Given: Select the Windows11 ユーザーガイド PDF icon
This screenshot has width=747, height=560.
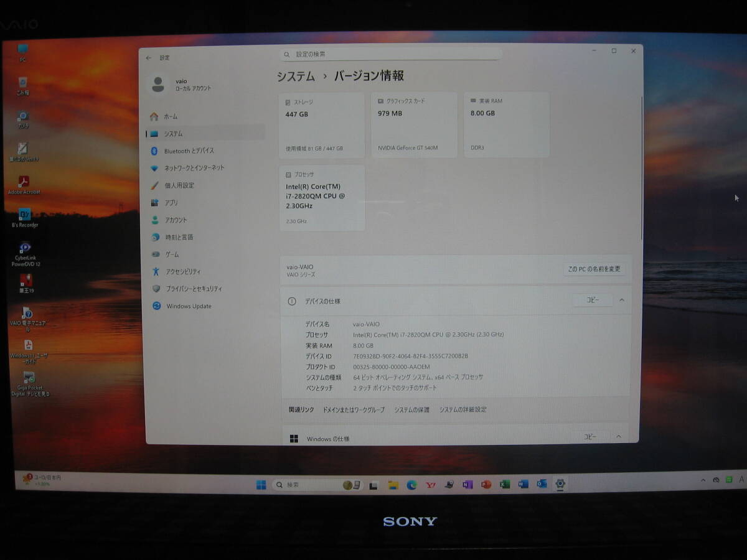Looking at the screenshot, I should [x=29, y=351].
